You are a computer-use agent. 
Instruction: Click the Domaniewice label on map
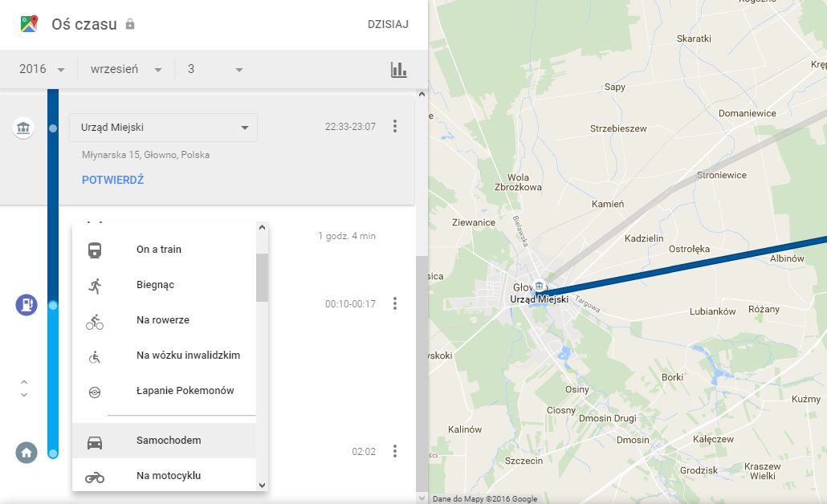tap(748, 113)
